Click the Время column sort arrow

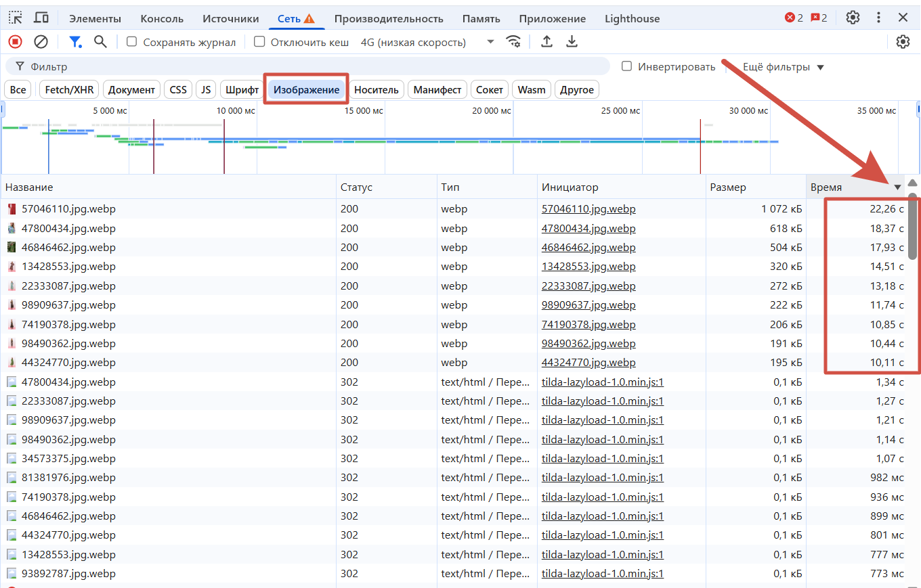point(897,187)
